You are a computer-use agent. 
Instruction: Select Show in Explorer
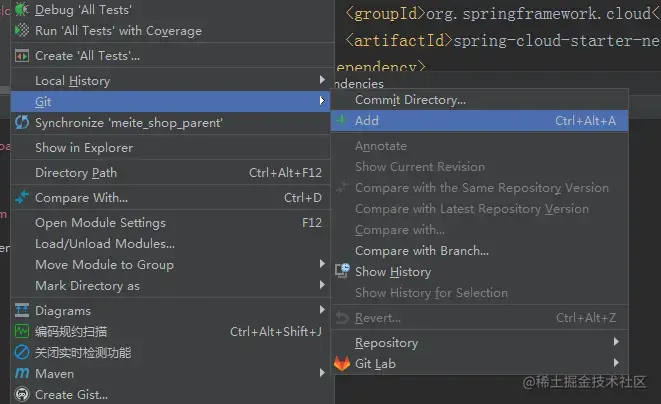(x=172, y=148)
